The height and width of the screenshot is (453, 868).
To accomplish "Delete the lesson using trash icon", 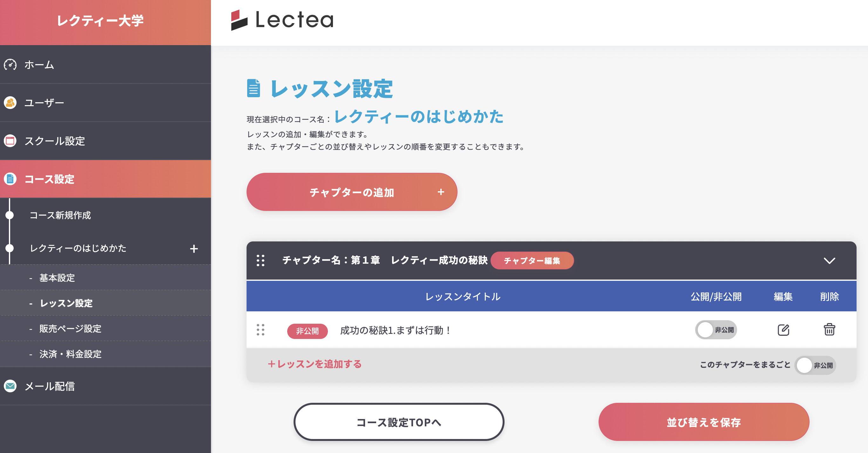I will pyautogui.click(x=830, y=330).
